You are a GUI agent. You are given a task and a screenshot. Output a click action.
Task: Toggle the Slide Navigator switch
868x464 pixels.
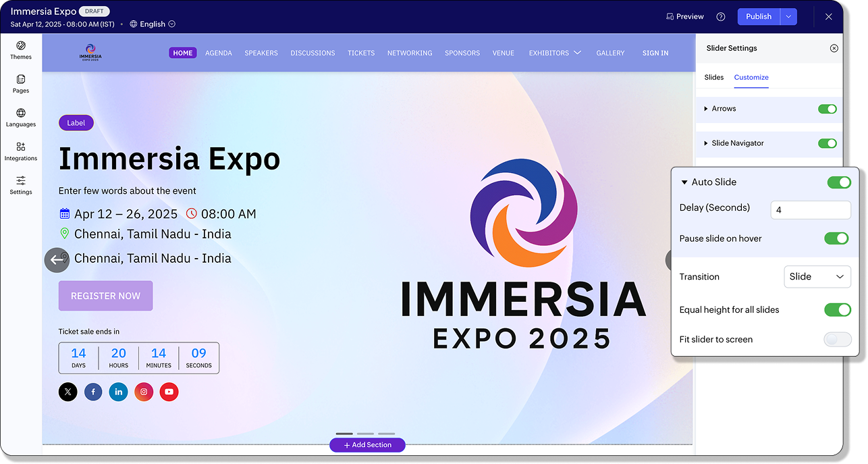coord(828,143)
